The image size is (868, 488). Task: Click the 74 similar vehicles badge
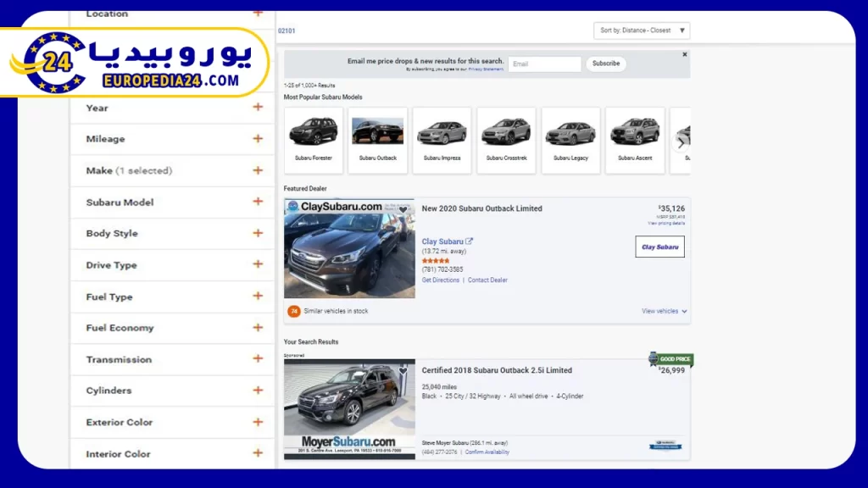tap(294, 311)
